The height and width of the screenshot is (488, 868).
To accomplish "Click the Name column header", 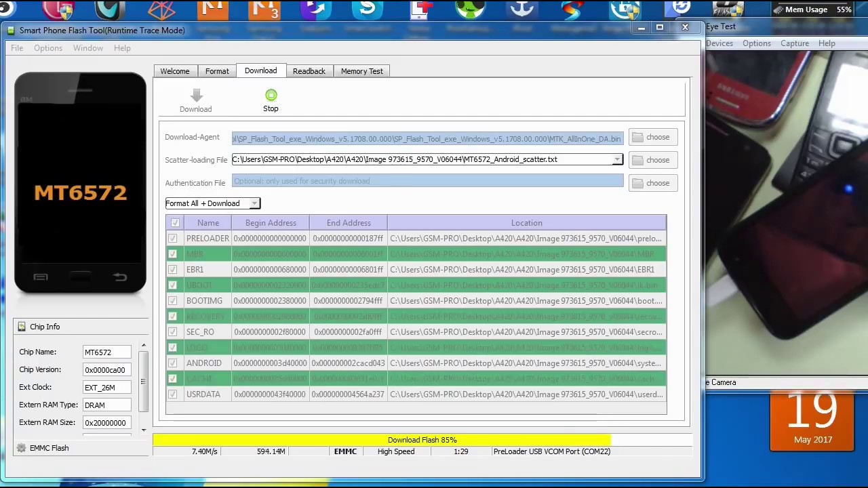I will (x=208, y=223).
